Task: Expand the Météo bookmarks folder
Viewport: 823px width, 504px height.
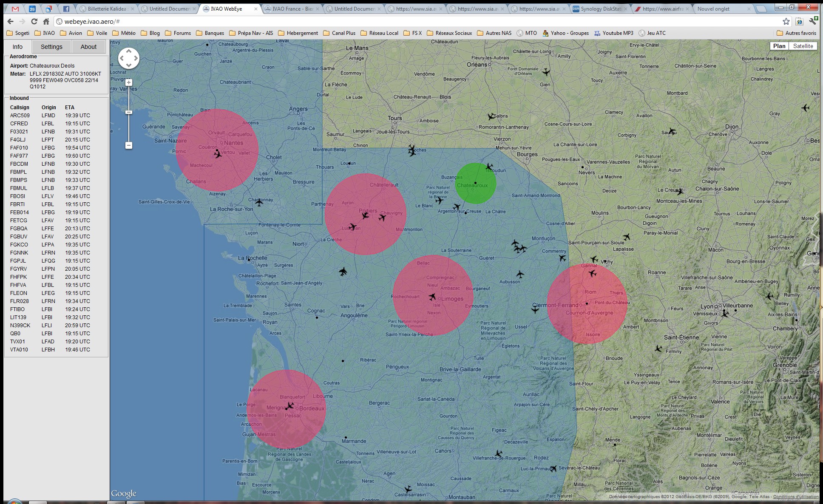Action: pos(124,33)
